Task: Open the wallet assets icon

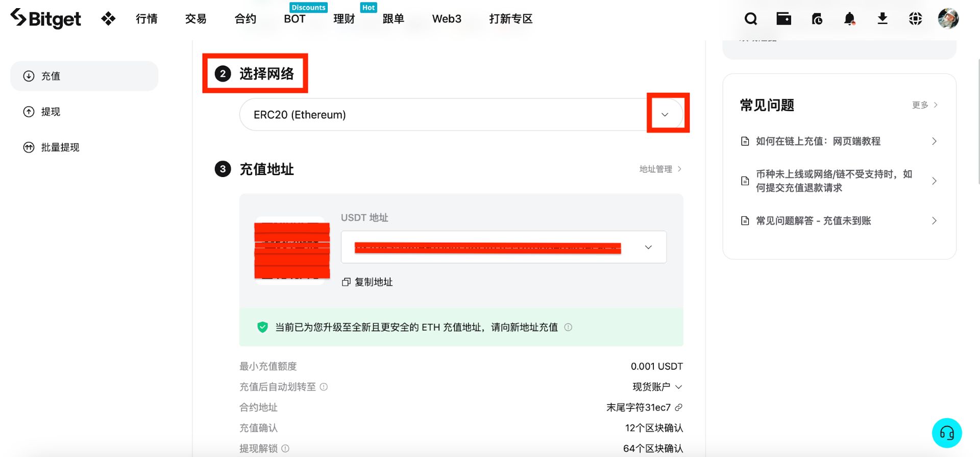Action: [x=783, y=19]
